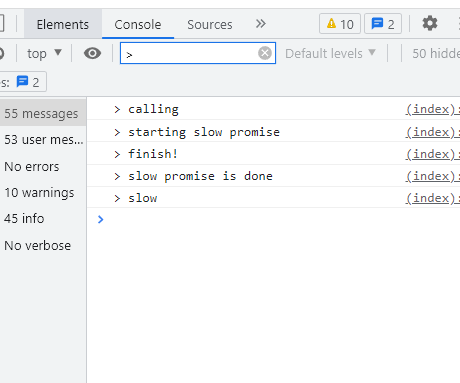This screenshot has width=460, height=383.
Task: Open the Sources tab
Action: [x=210, y=24]
